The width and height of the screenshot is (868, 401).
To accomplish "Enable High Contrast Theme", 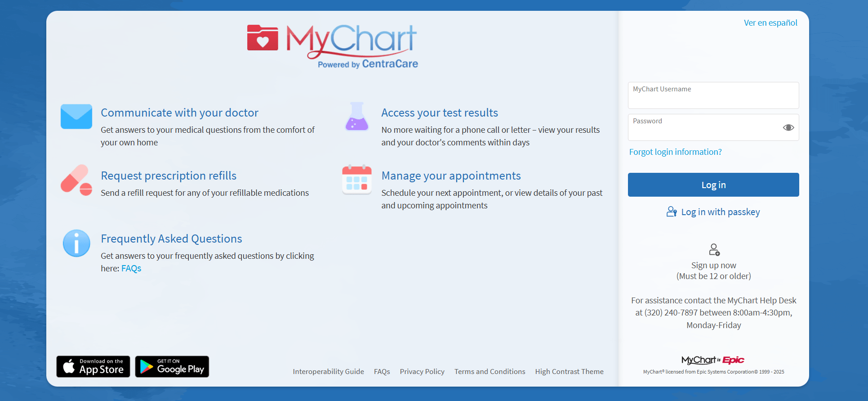I will pyautogui.click(x=570, y=372).
